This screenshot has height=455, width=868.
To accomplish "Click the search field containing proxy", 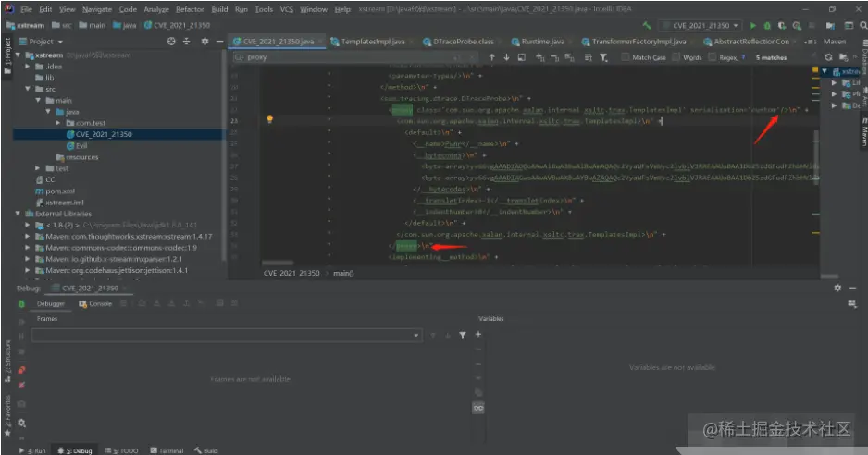I will coord(354,57).
